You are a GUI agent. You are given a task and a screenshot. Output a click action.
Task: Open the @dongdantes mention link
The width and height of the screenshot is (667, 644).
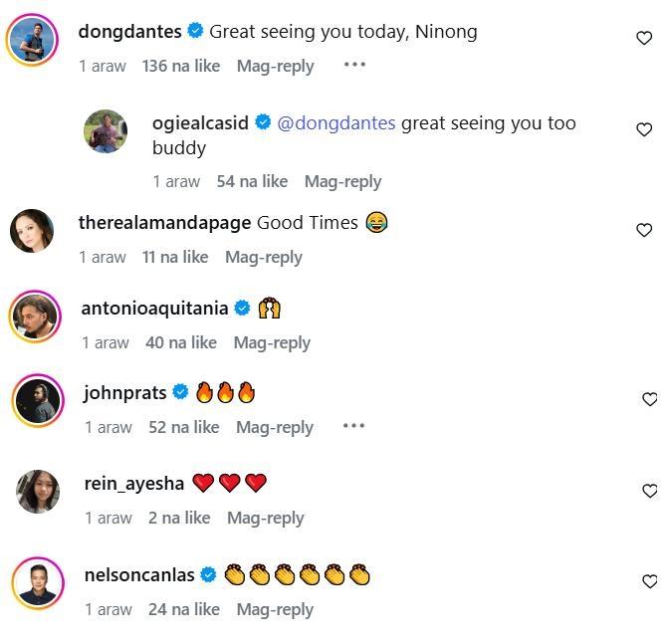(335, 123)
